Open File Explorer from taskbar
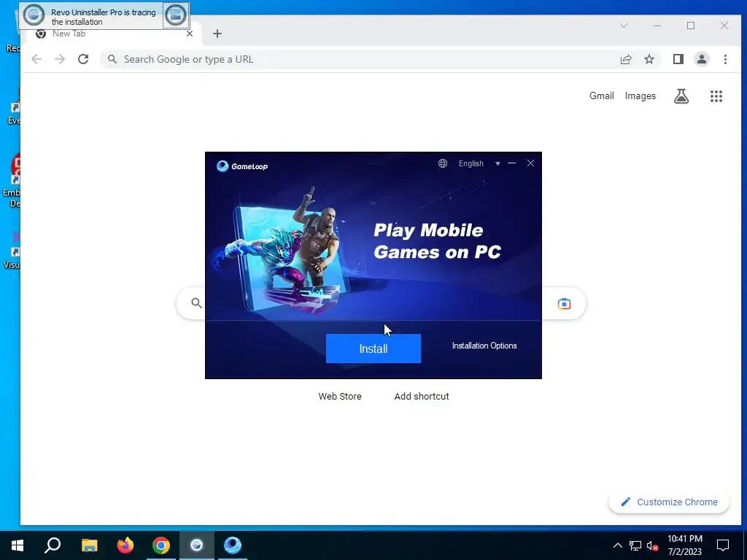 click(89, 545)
